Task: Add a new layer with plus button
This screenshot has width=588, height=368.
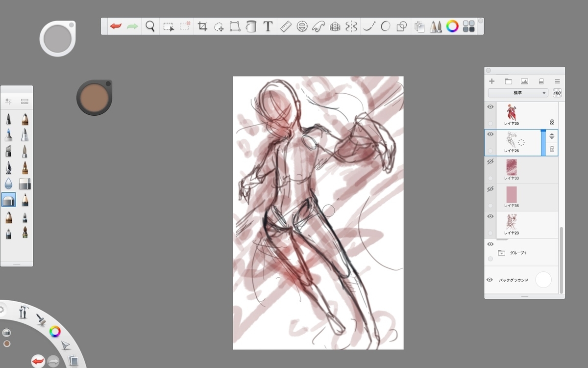Action: click(492, 81)
